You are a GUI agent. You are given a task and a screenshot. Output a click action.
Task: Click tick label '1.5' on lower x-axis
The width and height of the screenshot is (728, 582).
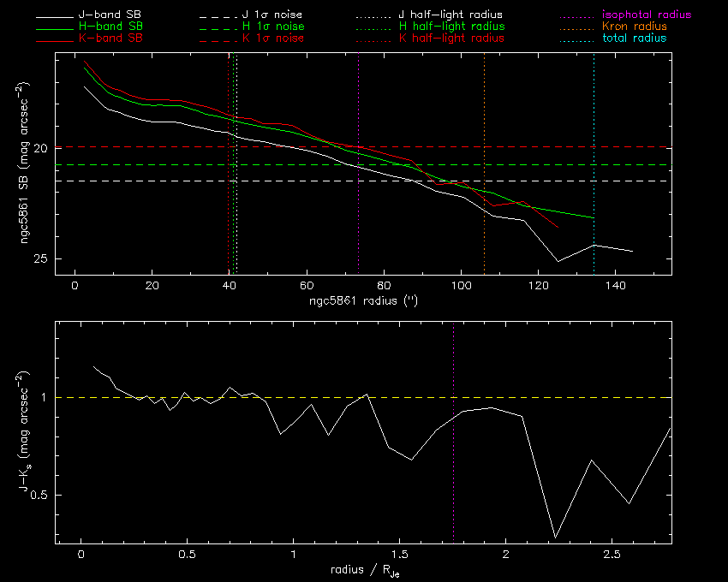[x=400, y=554]
